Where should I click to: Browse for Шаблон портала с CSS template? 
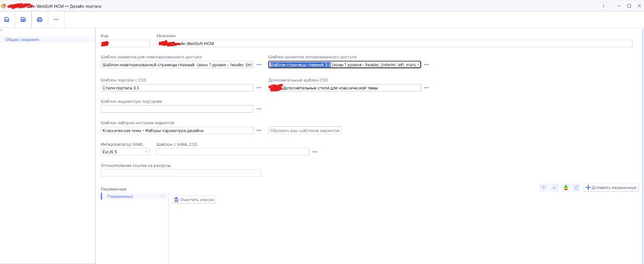[259, 87]
